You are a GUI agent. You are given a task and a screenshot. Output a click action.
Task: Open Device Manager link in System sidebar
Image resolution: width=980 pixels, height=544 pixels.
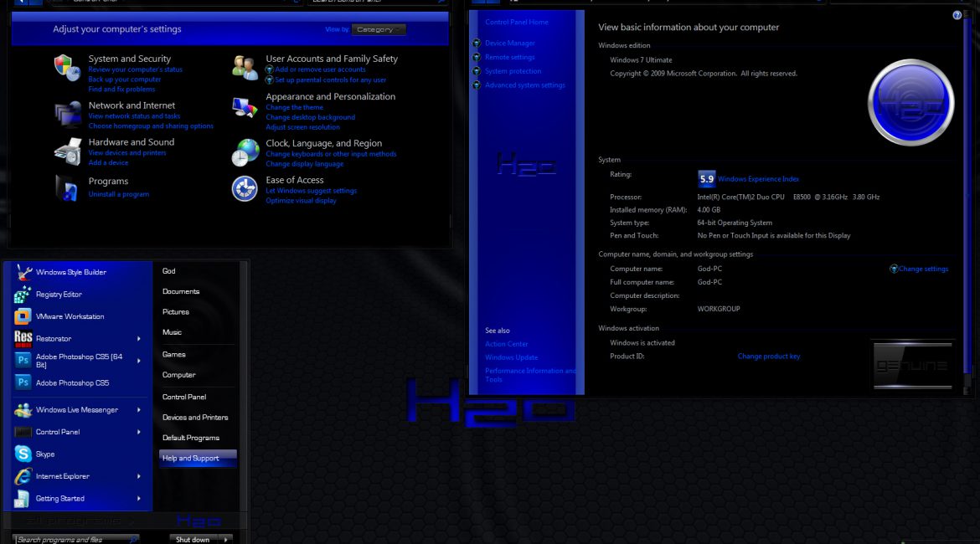click(510, 43)
